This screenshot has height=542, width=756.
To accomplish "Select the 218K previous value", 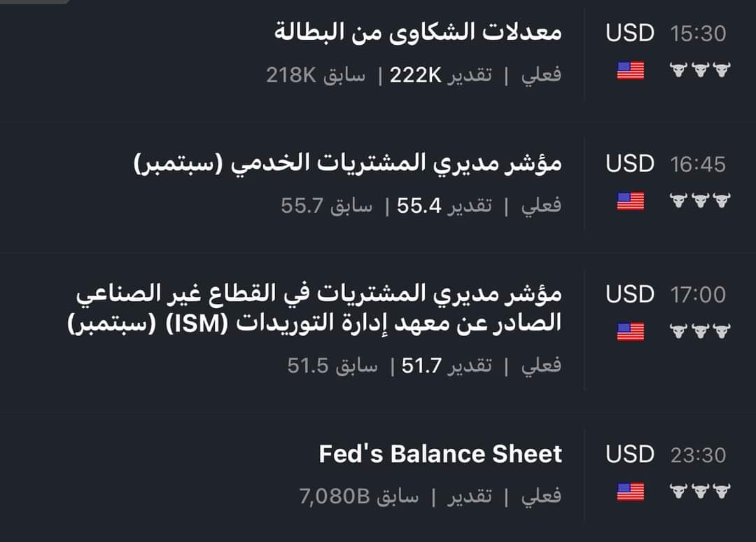I will tap(292, 75).
